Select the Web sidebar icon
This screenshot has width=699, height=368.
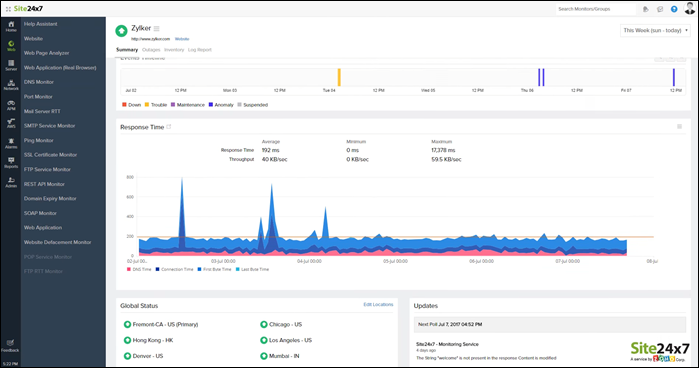pos(11,45)
